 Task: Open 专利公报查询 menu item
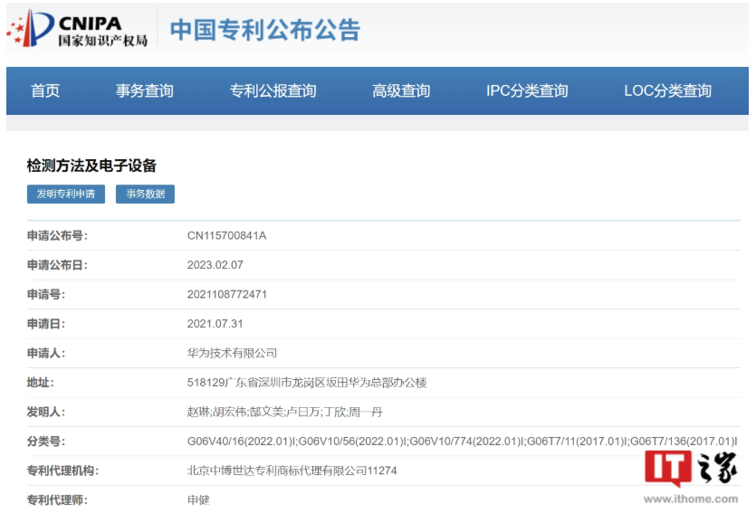click(x=273, y=90)
